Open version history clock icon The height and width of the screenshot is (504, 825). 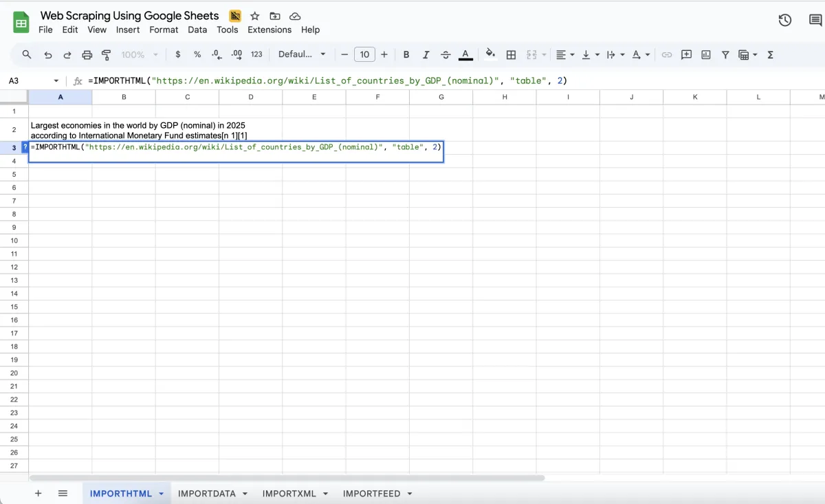785,21
